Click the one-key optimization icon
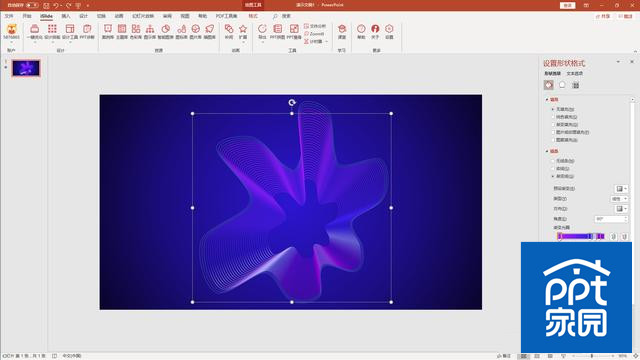 (35, 29)
